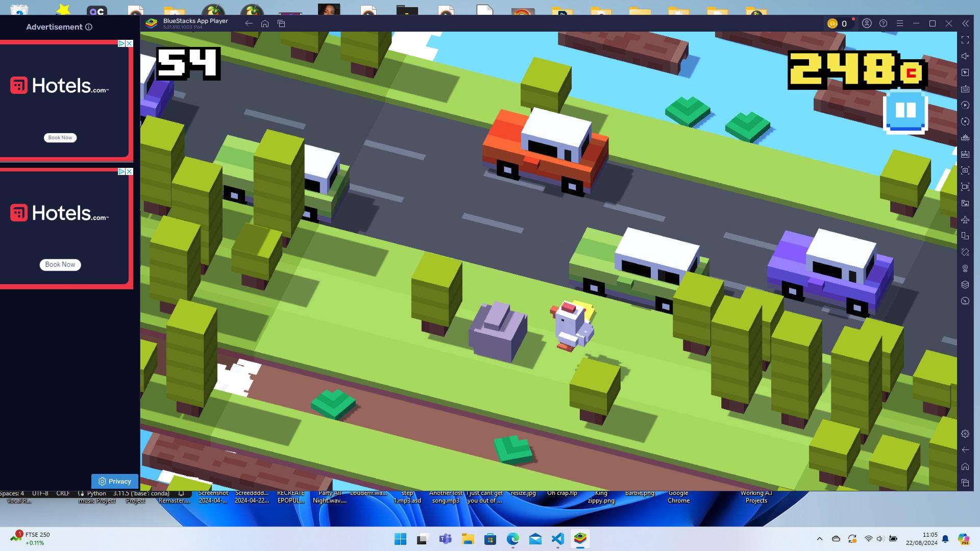This screenshot has height=551, width=980.
Task: Go back using BlueStacks title bar arrow
Action: (x=249, y=23)
